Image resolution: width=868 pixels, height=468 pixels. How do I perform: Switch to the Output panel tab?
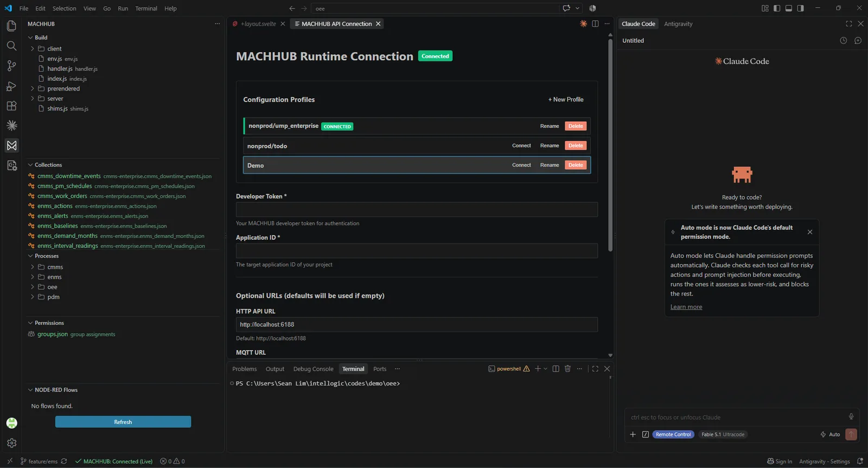[275, 369]
